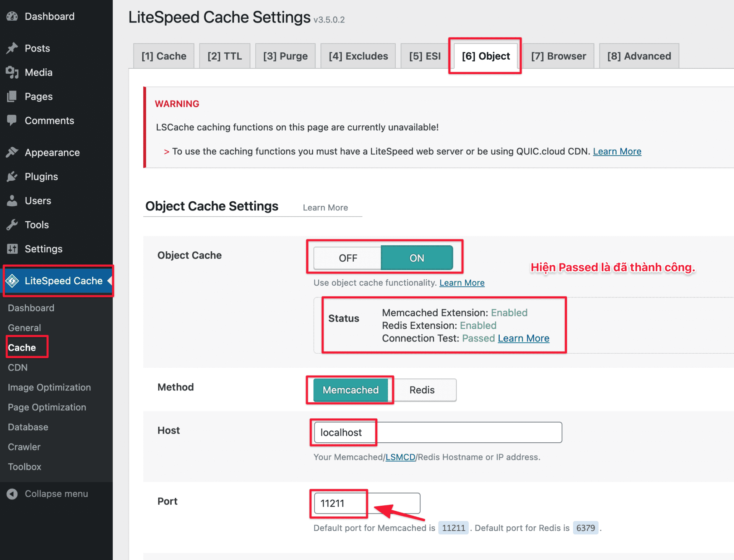Click the Plugins plug icon
Viewport: 734px width, 560px height.
click(13, 176)
